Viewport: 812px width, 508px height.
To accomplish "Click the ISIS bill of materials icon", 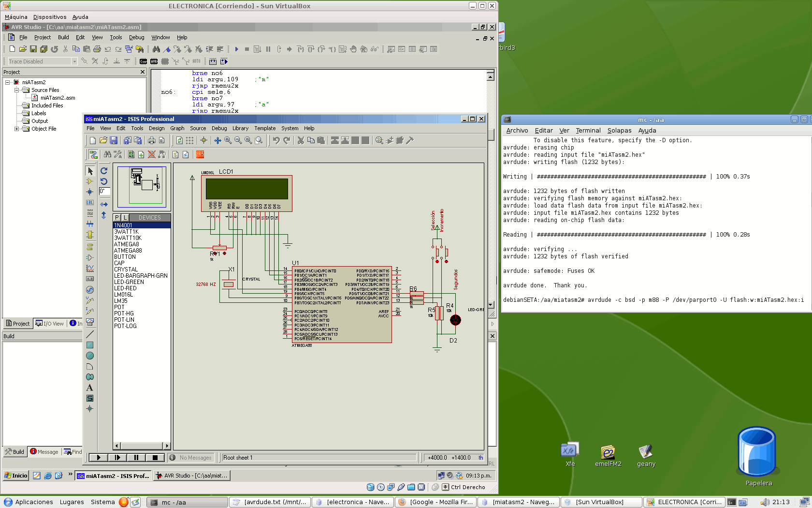I will [175, 154].
